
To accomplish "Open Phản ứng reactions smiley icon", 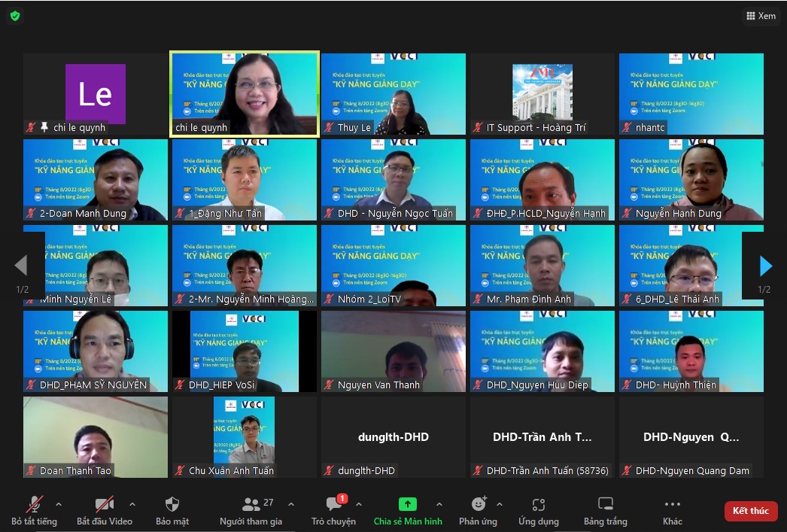I will click(479, 504).
